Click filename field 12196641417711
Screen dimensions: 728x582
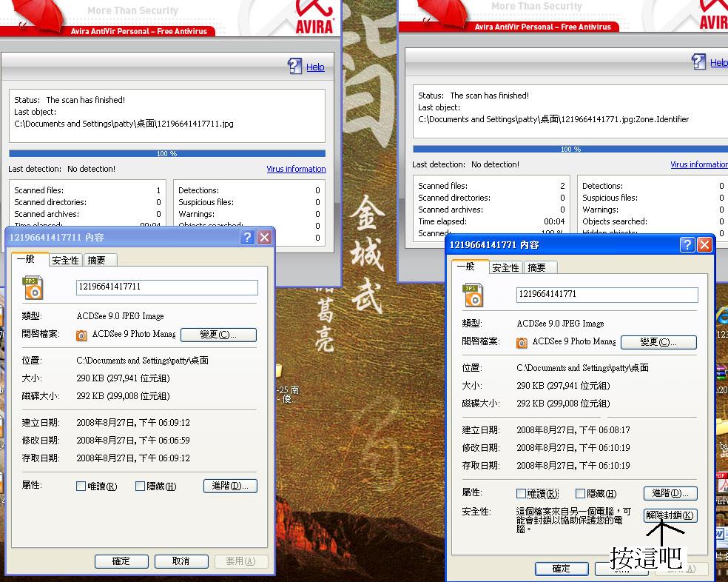coord(167,287)
